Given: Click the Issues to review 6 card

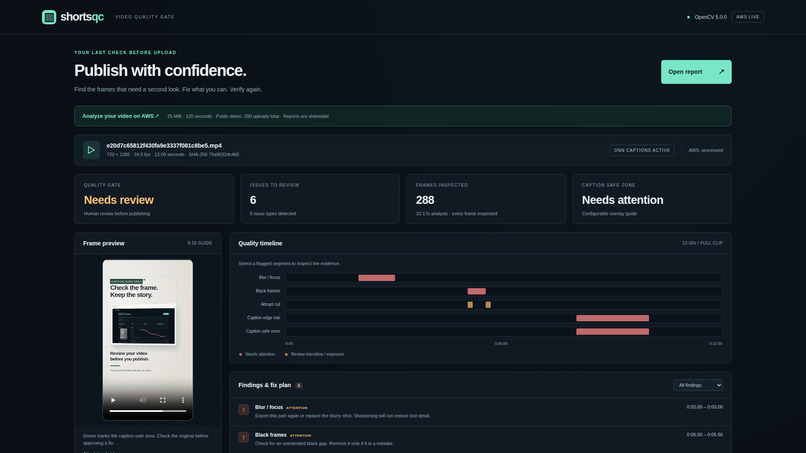Looking at the screenshot, I should [320, 199].
